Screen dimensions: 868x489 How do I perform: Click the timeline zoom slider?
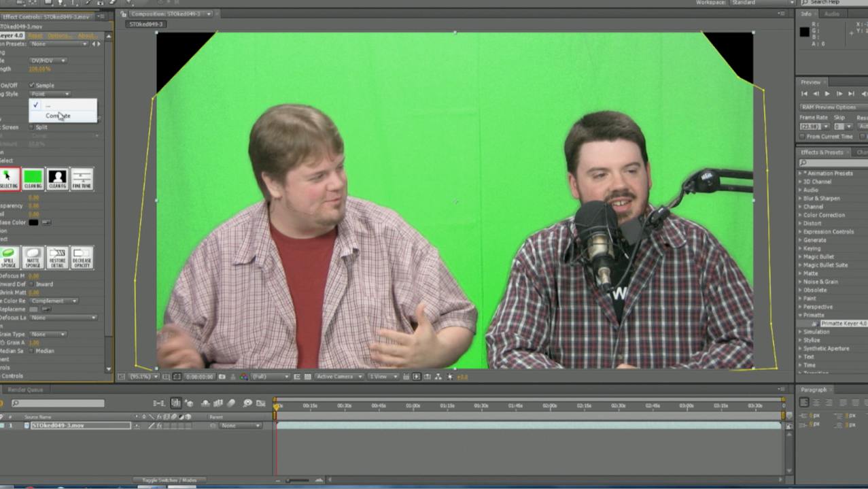point(296,480)
